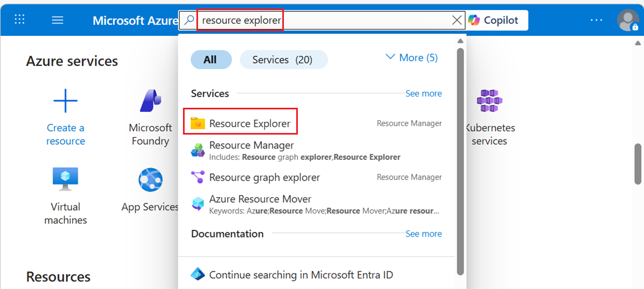Open the more options ellipsis in header
This screenshot has width=644, height=289.
click(596, 20)
